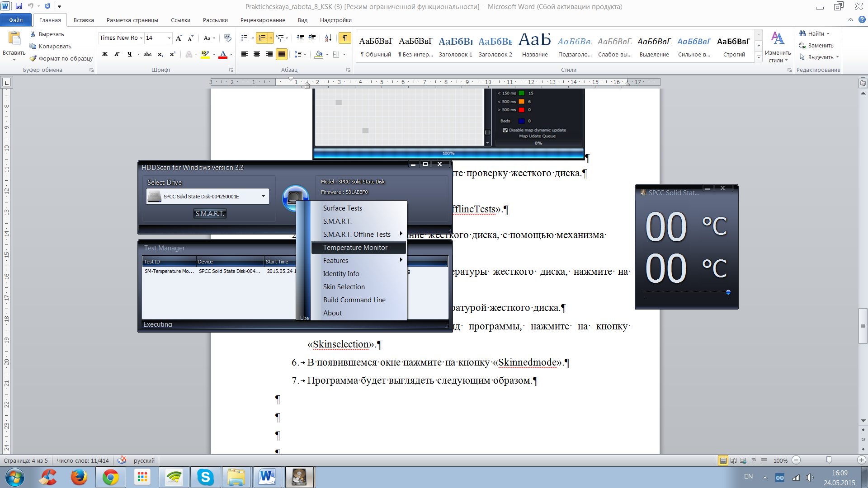The image size is (868, 488).
Task: Switch to the Вставка tab
Action: [x=84, y=20]
